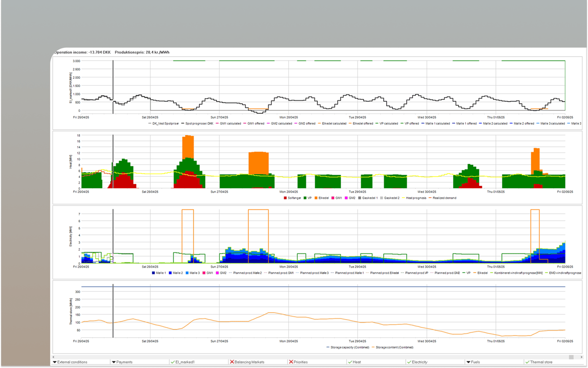Select the Spot prognose i DKK legend entry
Image resolution: width=588 pixels, height=368 pixels.
point(196,123)
